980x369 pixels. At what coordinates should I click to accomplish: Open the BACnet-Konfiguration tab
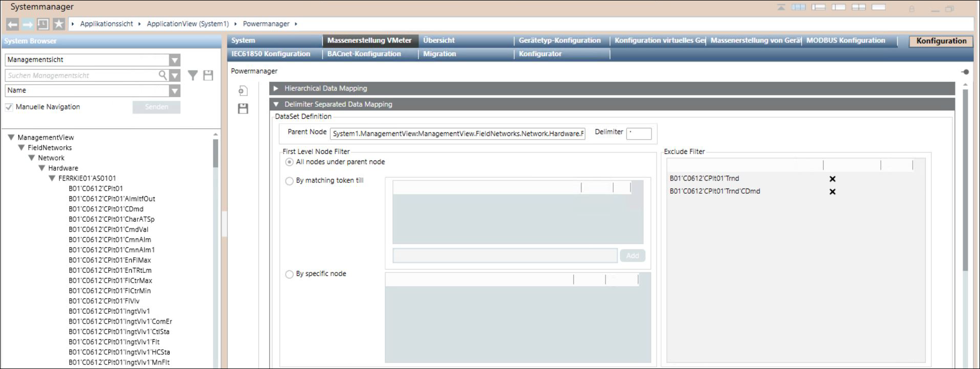[364, 54]
